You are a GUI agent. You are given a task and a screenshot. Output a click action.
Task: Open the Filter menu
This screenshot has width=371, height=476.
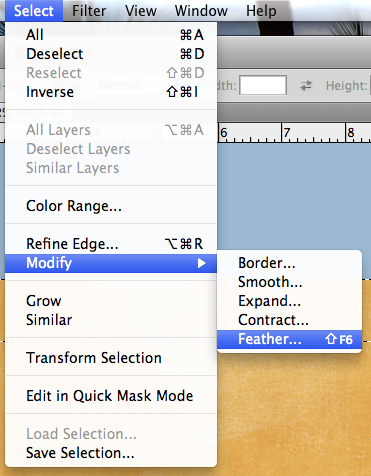[89, 11]
